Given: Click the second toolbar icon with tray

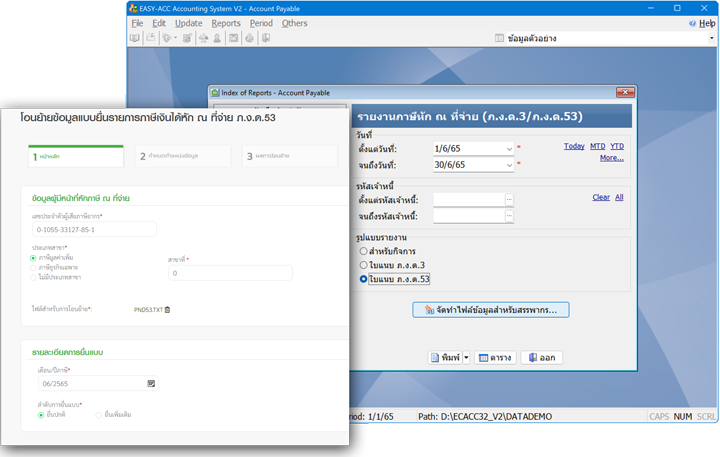Looking at the screenshot, I should pos(151,38).
